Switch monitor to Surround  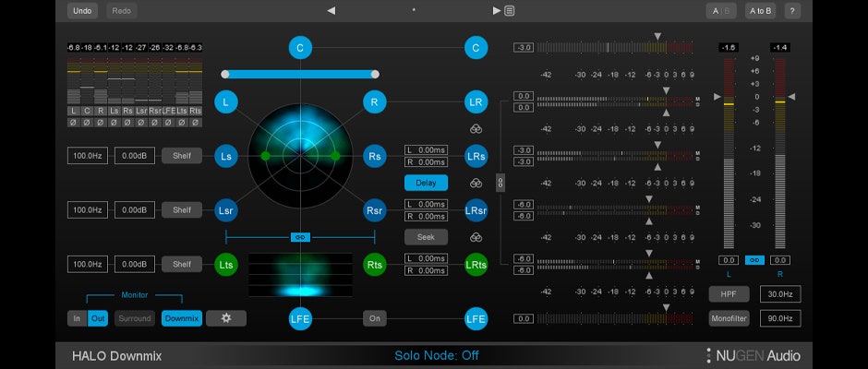pos(135,318)
